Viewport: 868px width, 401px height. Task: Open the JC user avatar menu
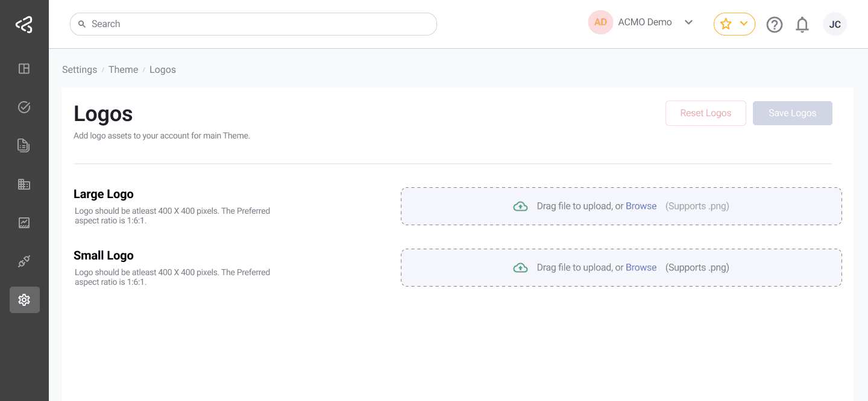click(x=834, y=25)
